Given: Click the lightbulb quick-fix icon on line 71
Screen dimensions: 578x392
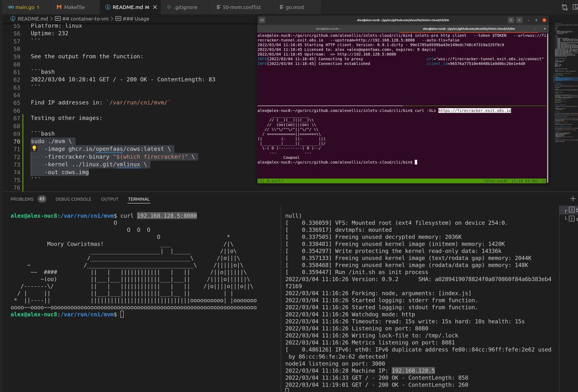Looking at the screenshot, I should click(34, 149).
